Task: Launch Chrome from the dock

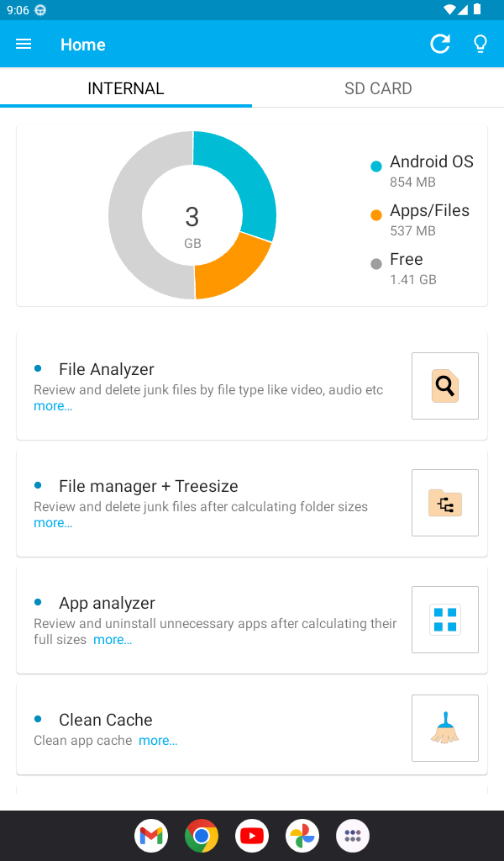Action: (x=202, y=836)
